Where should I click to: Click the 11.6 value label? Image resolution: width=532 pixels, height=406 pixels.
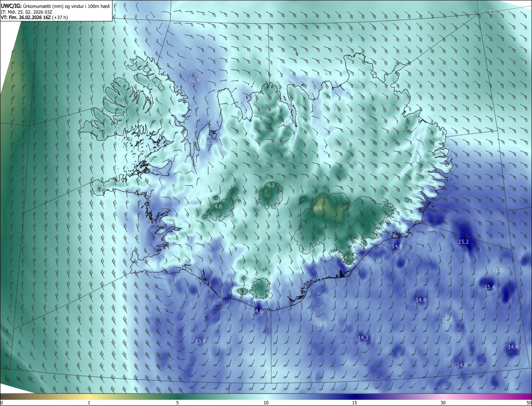498,270
